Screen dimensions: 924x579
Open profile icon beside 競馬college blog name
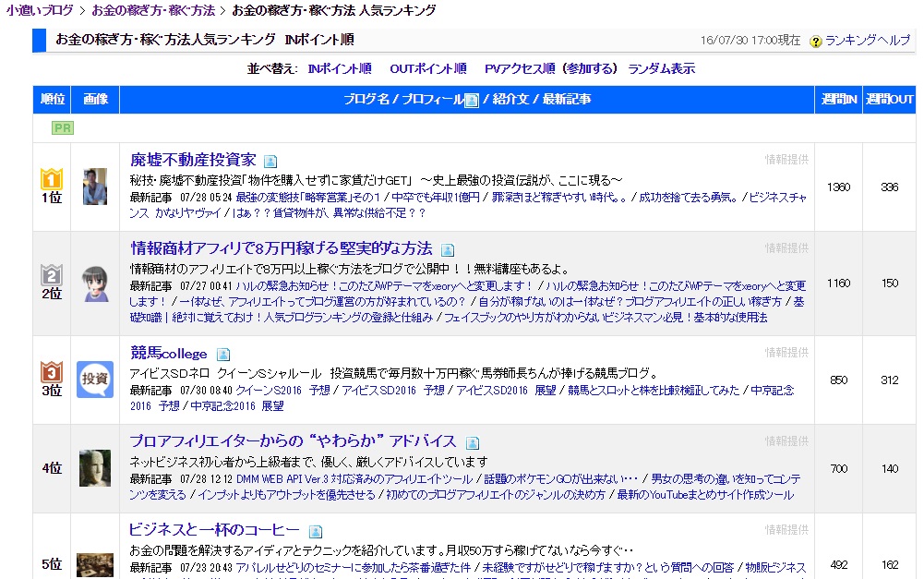[x=222, y=354]
